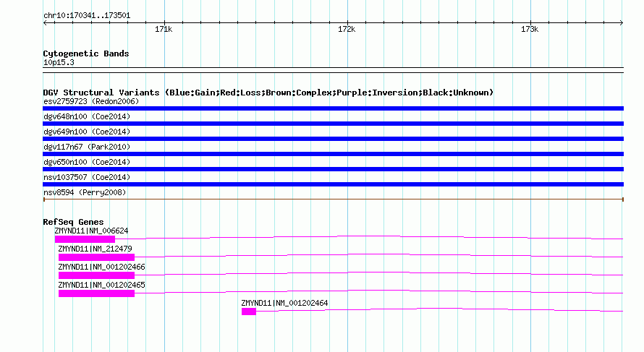This screenshot has width=644, height=352.
Task: Select the magenta exon block of NM_212479
Action: 96,257
